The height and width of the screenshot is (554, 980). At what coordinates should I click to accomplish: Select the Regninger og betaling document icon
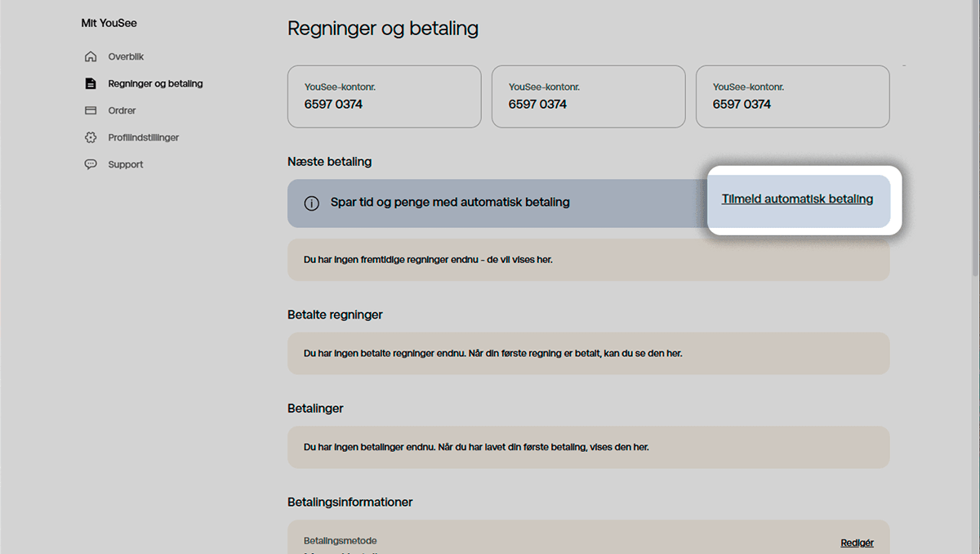click(91, 83)
